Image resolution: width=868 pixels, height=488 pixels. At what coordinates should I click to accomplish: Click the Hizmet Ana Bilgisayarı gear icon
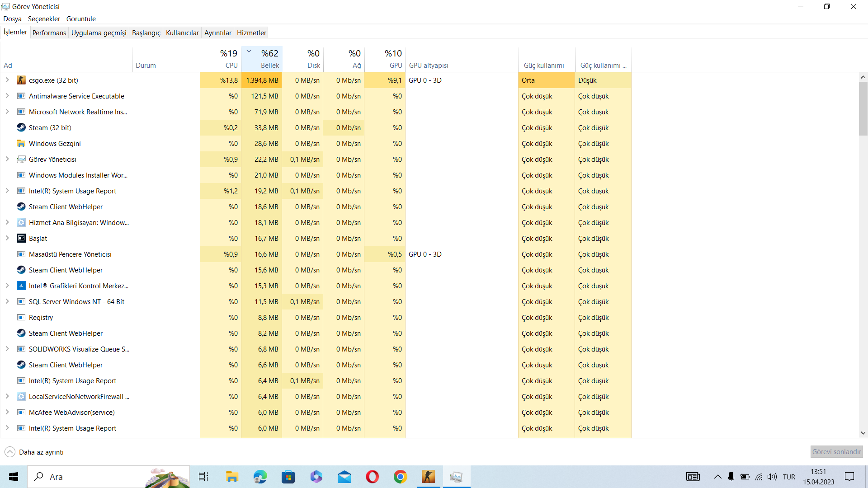[x=21, y=223]
